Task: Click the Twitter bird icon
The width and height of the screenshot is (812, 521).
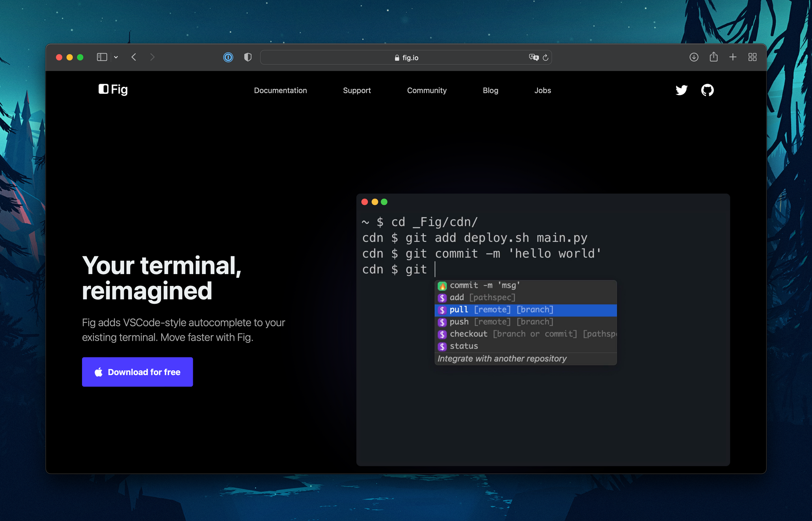Action: pos(682,90)
